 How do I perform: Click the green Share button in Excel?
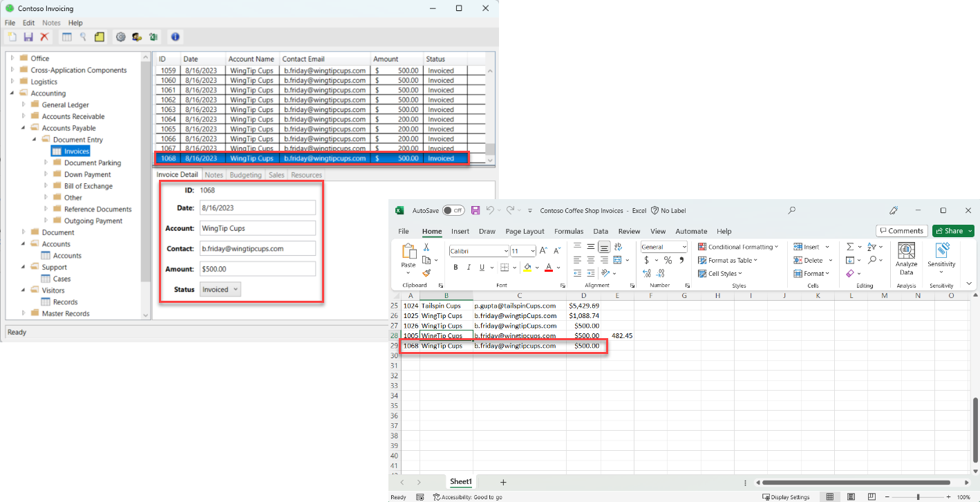click(953, 231)
